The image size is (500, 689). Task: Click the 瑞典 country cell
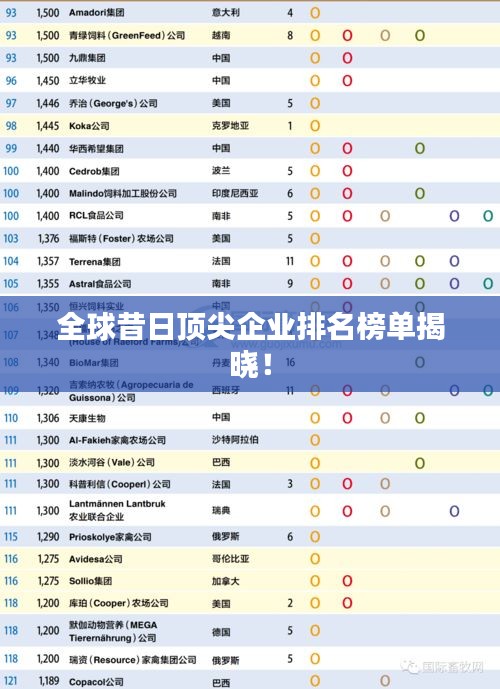point(221,511)
